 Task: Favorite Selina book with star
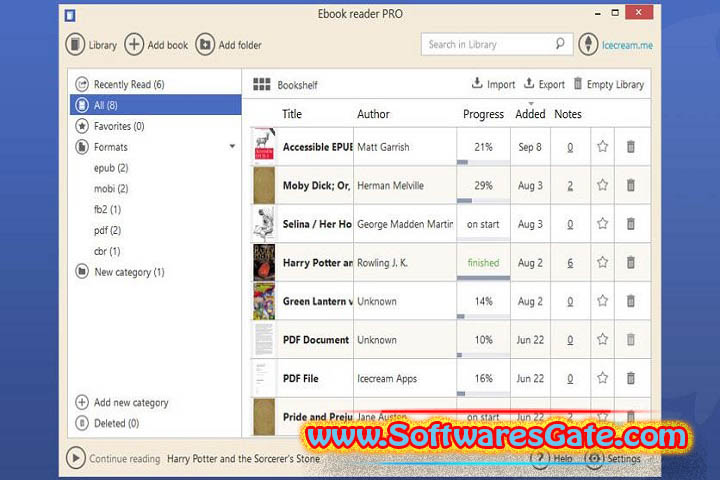(602, 224)
